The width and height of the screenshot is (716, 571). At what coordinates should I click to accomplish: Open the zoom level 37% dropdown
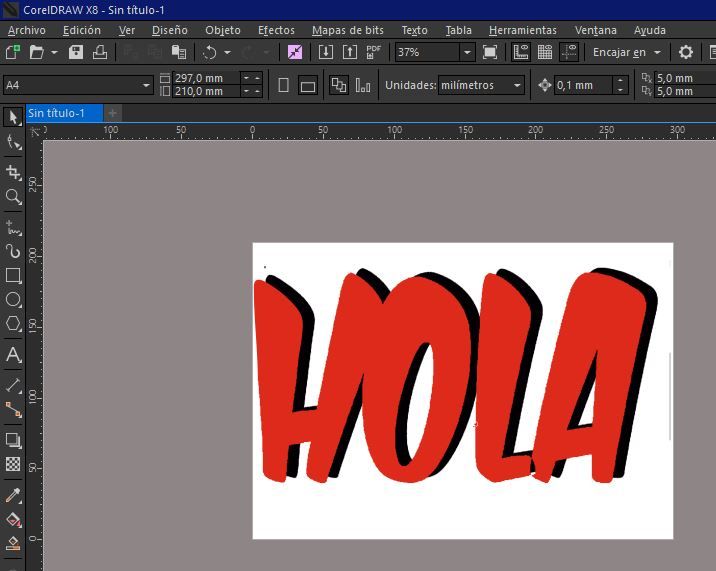click(466, 52)
